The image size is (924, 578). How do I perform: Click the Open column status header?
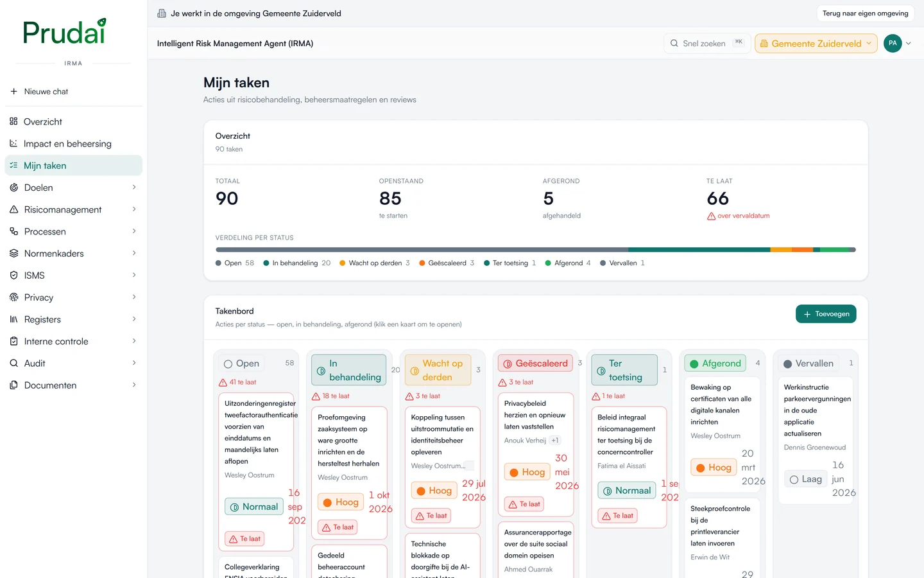point(241,363)
